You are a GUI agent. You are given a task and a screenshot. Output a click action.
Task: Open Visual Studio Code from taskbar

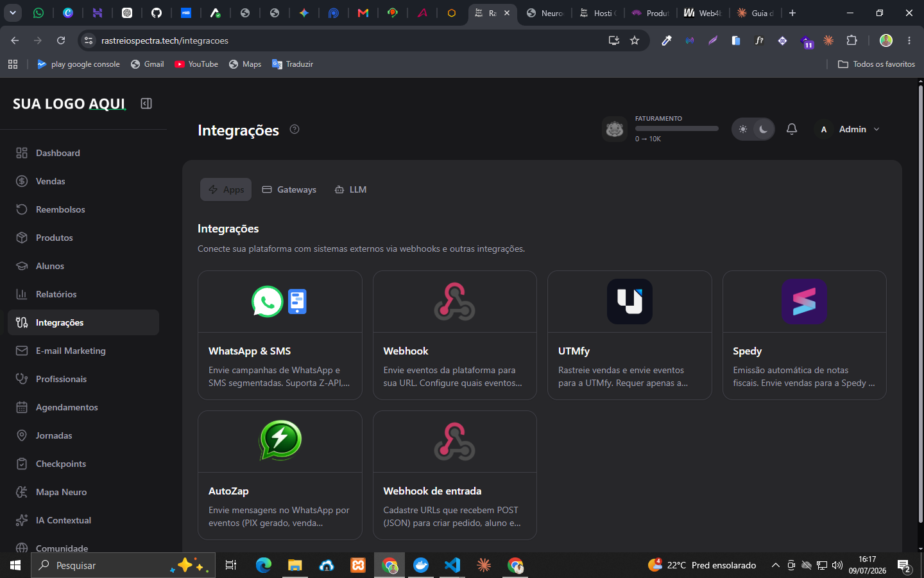tap(452, 565)
